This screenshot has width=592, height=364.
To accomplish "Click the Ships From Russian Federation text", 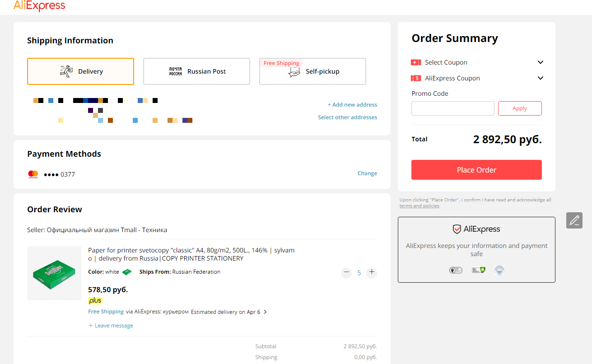I will (x=180, y=272).
